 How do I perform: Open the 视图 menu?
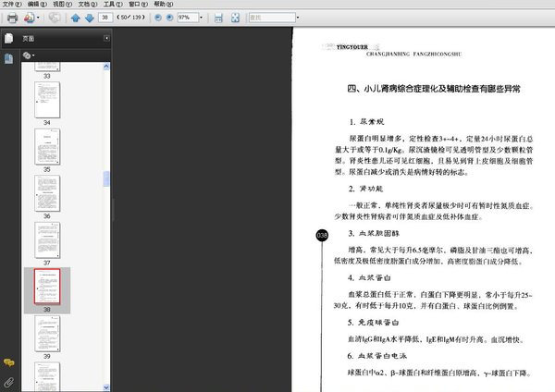click(61, 5)
